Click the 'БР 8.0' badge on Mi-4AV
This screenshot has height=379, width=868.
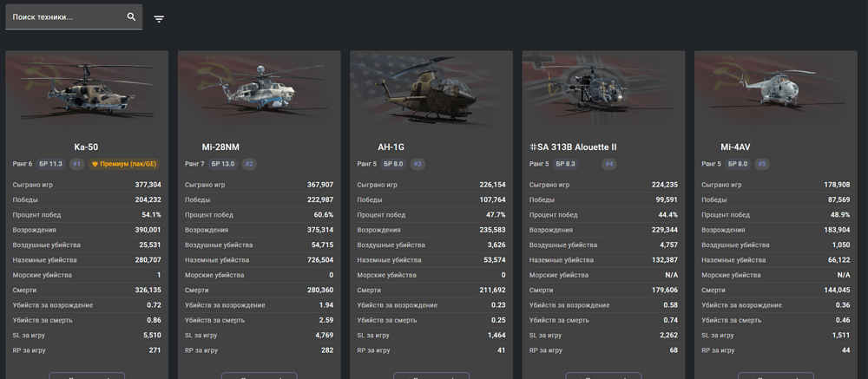tap(738, 164)
